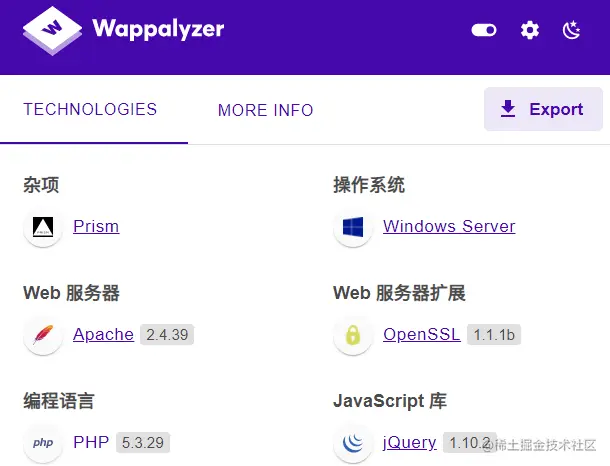Click the Prism triangle icon
Screen dimensions: 610x466
[43, 227]
